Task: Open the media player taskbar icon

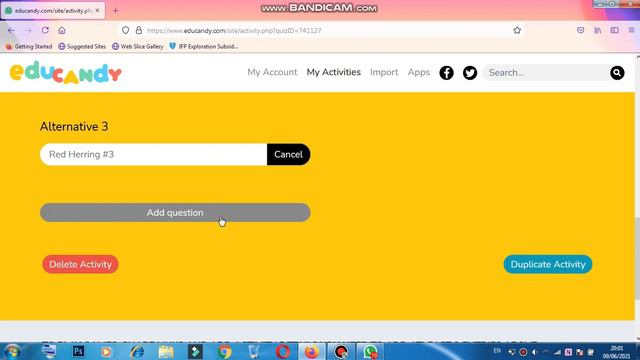Action: point(107,351)
